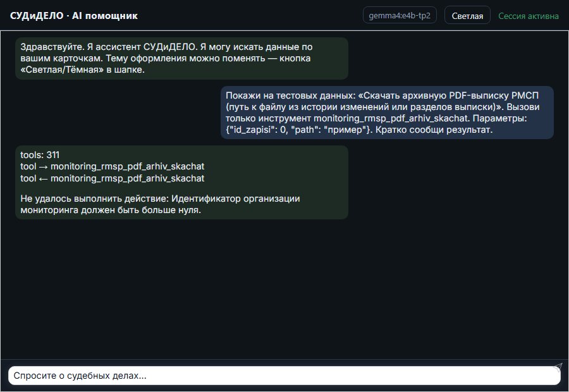Image resolution: width=569 pixels, height=392 pixels.
Task: Click the outgoing «tool →» call line
Action: point(112,166)
